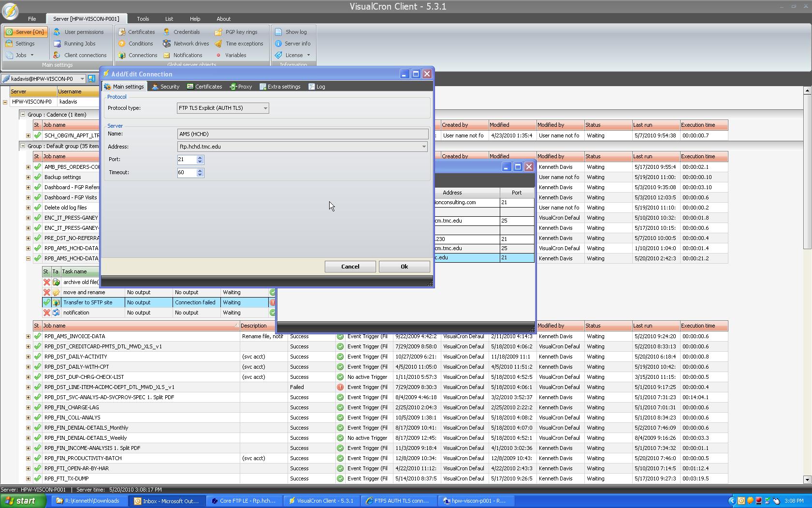Click failed status icon of RPB_DST_LINE-ITEM job
Screen dimensions: 812x508
(x=340, y=387)
